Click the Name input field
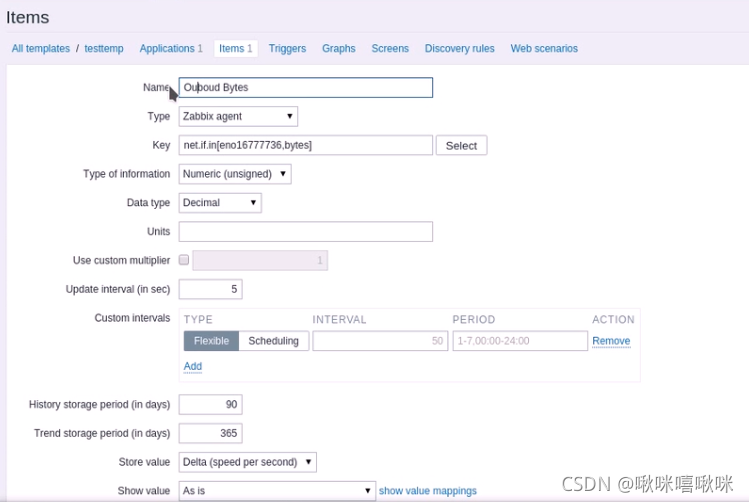 [x=306, y=88]
